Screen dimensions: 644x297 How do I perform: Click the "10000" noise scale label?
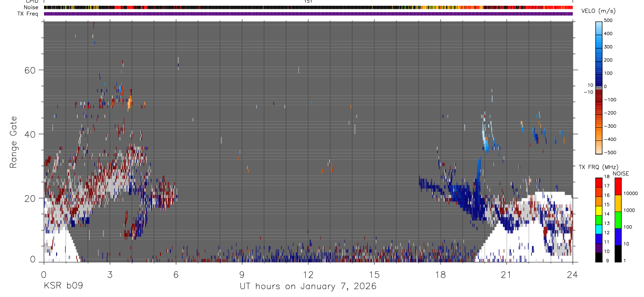[632, 194]
